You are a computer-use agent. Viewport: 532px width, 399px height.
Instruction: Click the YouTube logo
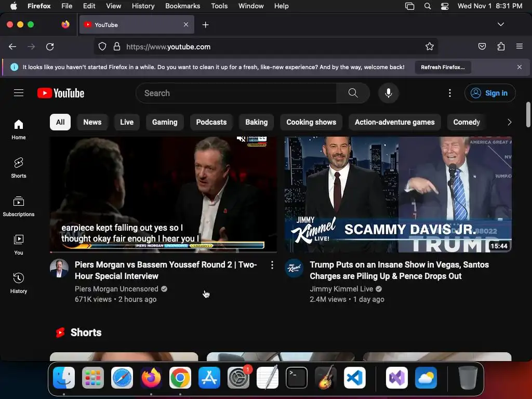pyautogui.click(x=61, y=93)
